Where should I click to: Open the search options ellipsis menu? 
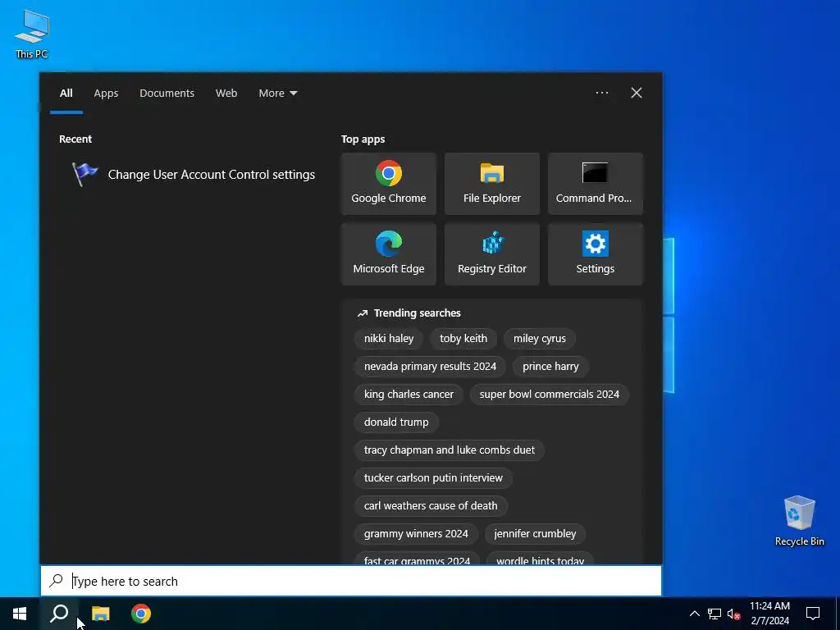[601, 93]
